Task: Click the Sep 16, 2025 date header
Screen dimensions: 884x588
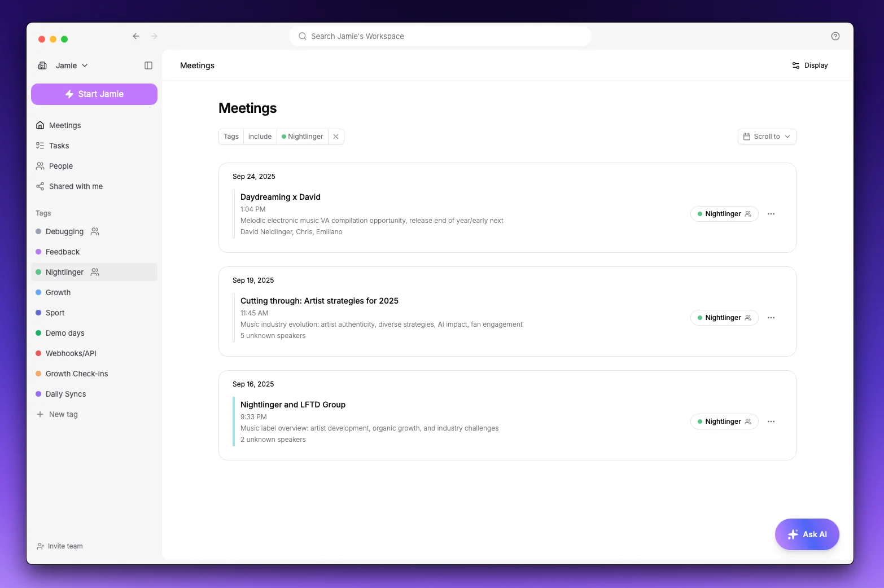Action: pyautogui.click(x=253, y=384)
